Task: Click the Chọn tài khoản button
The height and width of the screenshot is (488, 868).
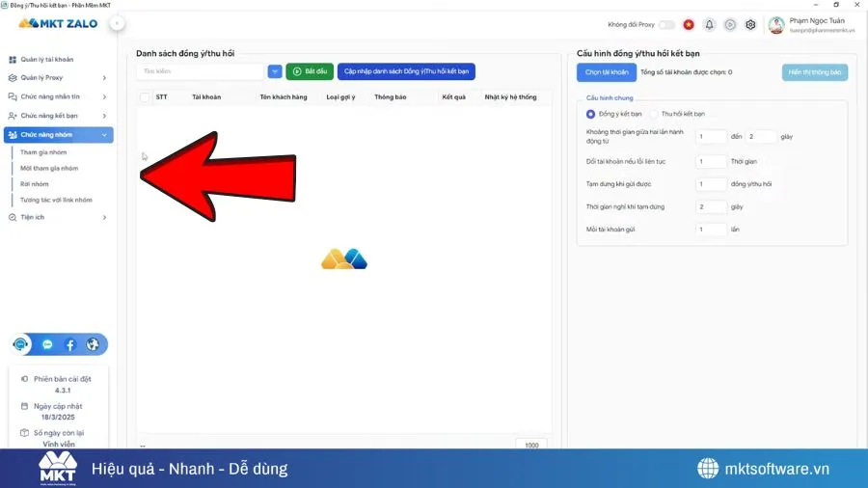Action: click(x=607, y=71)
